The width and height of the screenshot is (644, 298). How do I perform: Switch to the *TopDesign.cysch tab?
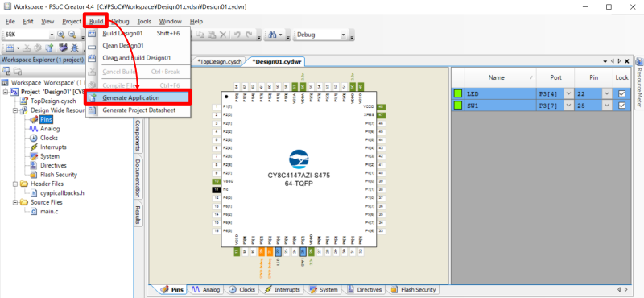(x=219, y=61)
